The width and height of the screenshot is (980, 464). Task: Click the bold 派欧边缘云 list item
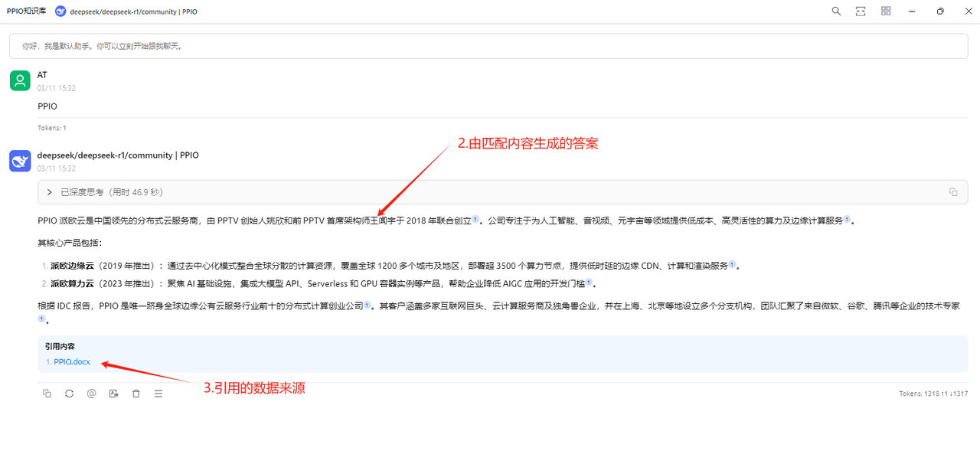(73, 266)
